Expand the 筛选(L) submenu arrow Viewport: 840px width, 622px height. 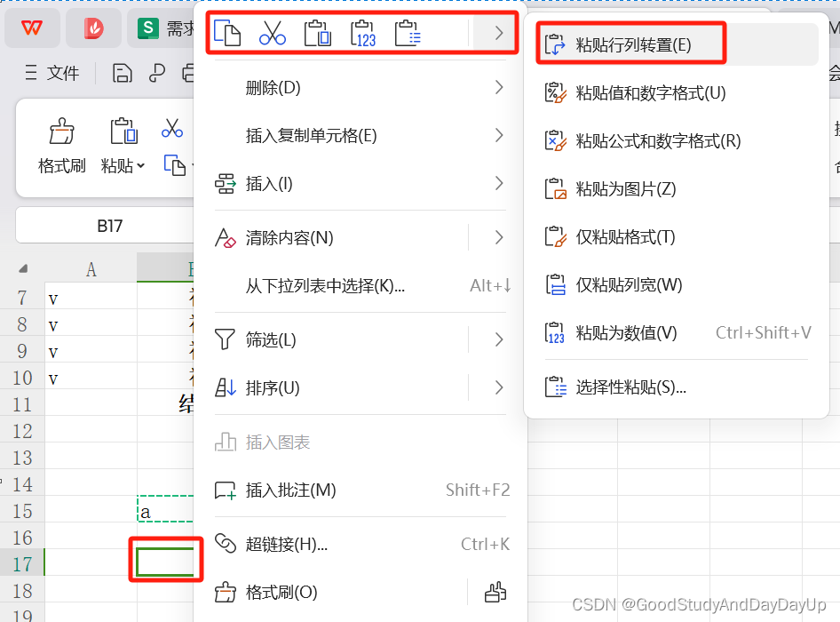pyautogui.click(x=499, y=339)
